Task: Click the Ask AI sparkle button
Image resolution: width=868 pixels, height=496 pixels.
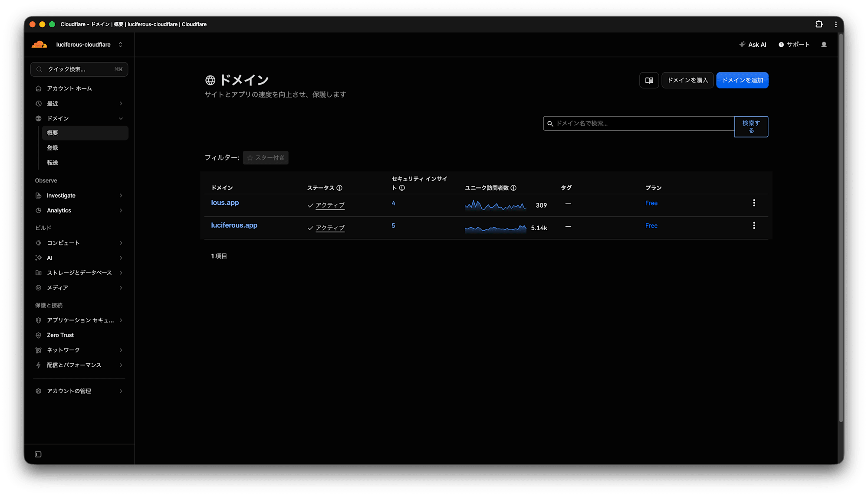Action: tap(753, 45)
